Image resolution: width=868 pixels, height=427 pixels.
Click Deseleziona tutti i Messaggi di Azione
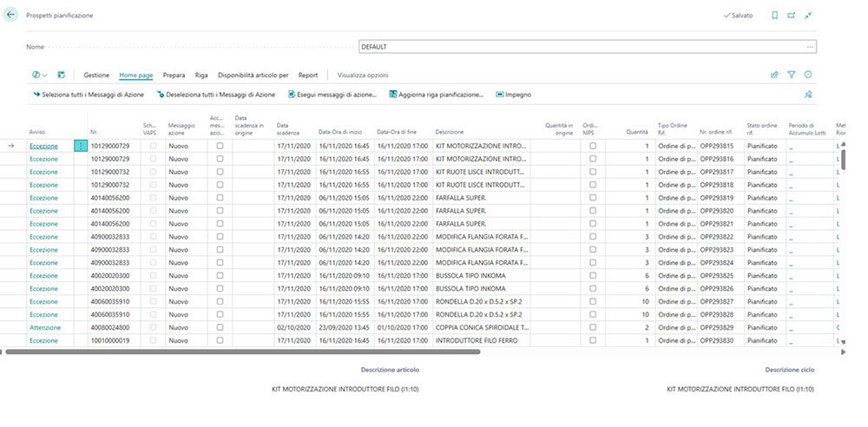216,95
